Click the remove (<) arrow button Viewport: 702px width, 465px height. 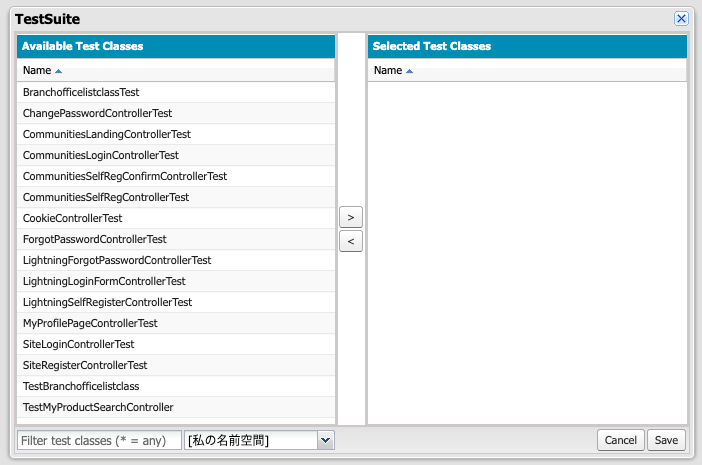[x=351, y=241]
